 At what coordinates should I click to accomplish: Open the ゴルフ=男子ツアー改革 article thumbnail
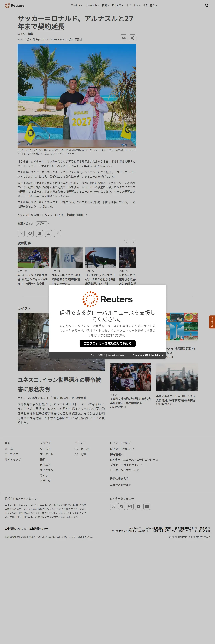click(x=67, y=258)
